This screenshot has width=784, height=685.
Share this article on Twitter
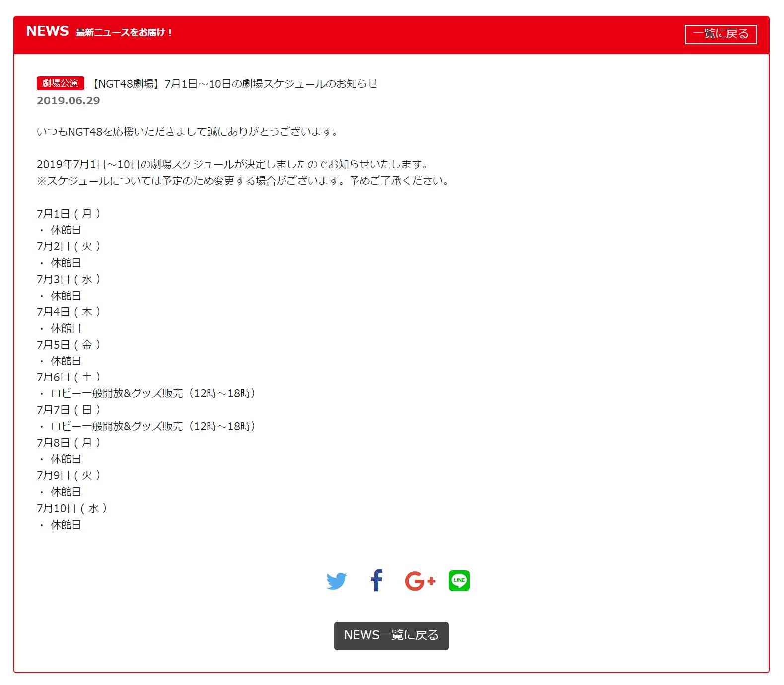coord(336,581)
